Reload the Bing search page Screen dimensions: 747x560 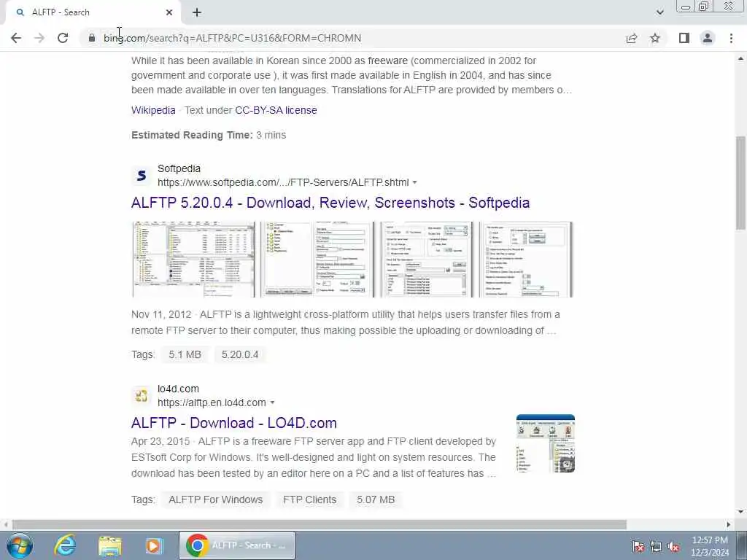63,38
